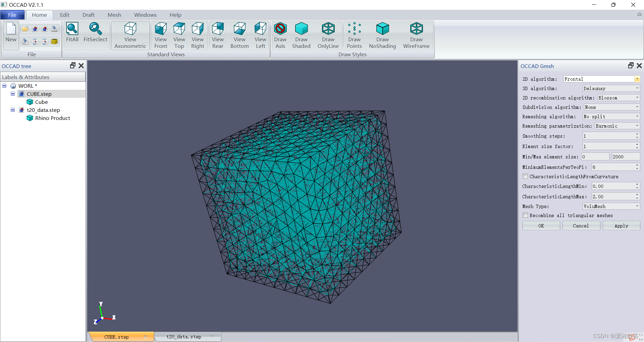
Task: Switch to View Bottom
Action: coord(239,36)
